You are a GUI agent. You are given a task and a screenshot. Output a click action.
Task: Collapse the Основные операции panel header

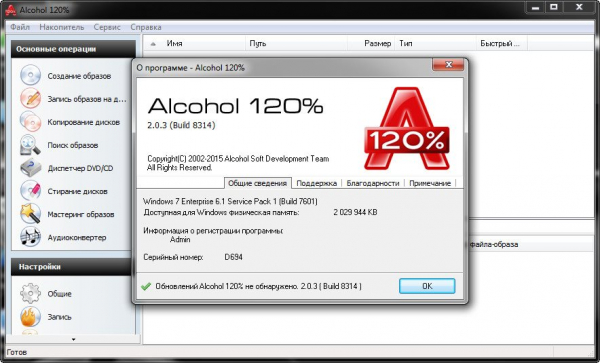(73, 49)
